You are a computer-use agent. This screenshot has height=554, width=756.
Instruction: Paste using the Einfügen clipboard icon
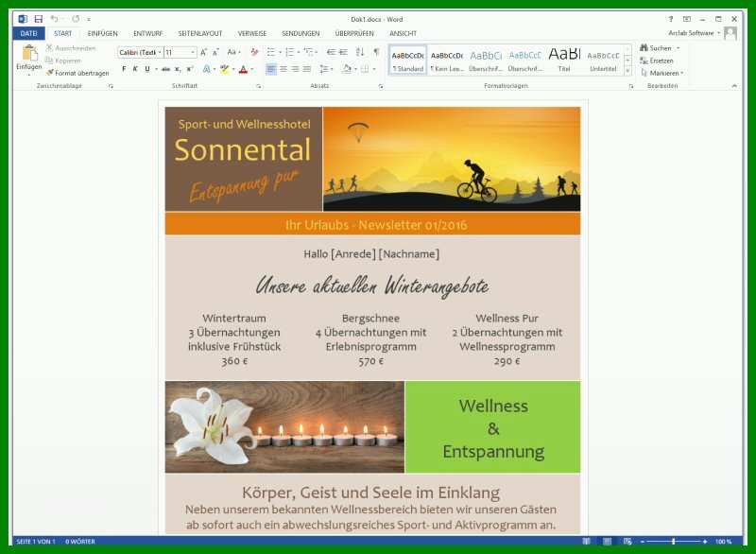click(29, 53)
